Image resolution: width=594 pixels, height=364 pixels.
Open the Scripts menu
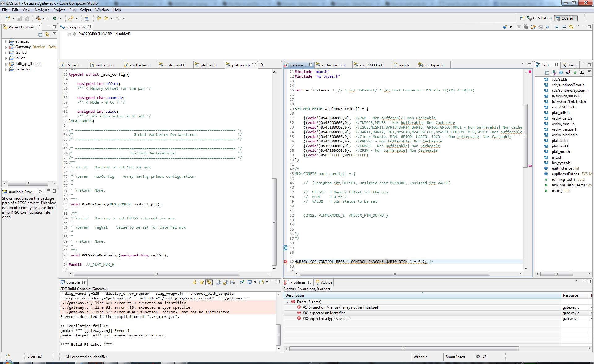[85, 10]
